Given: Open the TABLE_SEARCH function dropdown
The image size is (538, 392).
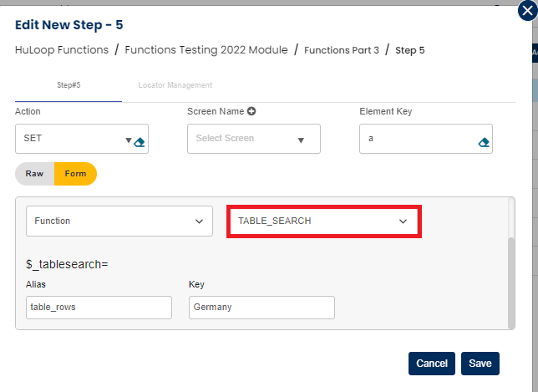Looking at the screenshot, I should [x=322, y=221].
